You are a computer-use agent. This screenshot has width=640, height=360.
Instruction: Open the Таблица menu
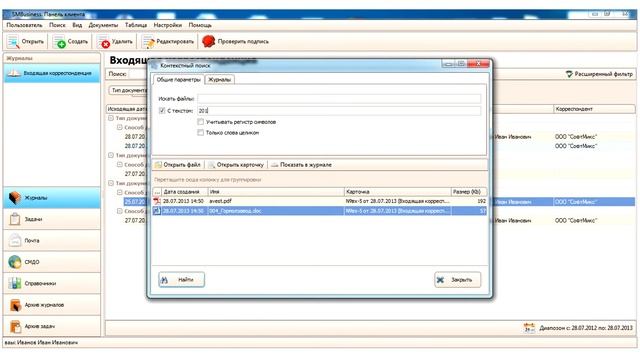136,25
